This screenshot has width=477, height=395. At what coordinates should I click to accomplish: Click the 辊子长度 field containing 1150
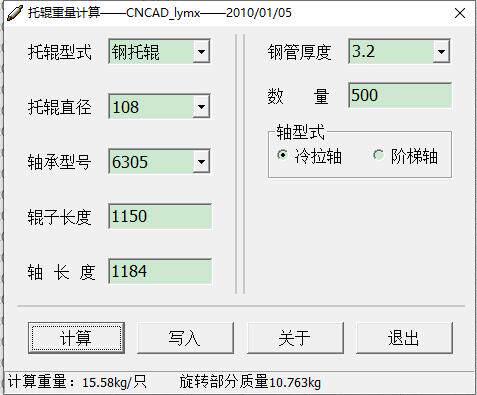[160, 216]
